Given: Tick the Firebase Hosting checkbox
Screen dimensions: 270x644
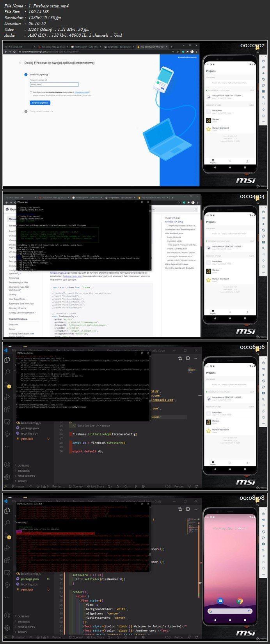Looking at the screenshot, I should [31, 92].
